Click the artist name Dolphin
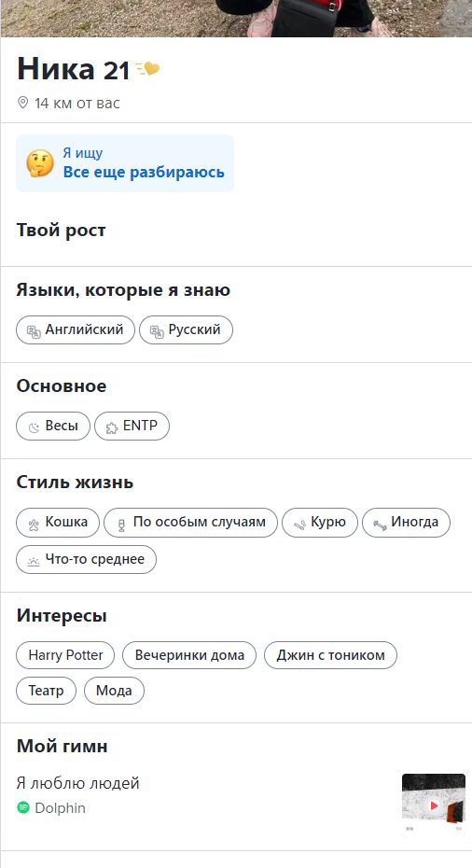Screen dimensions: 472x868 click(x=61, y=808)
